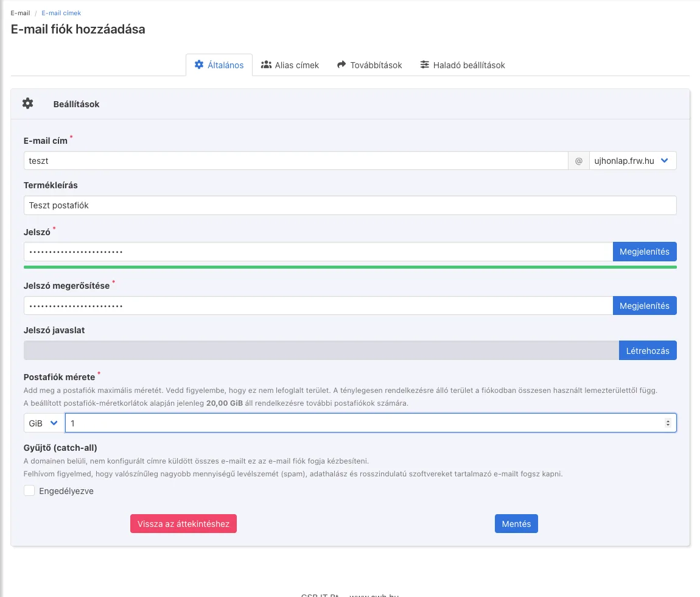Screen dimensions: 700x597
Task: Click Vissza az áttekintéshez button
Action: (x=183, y=524)
